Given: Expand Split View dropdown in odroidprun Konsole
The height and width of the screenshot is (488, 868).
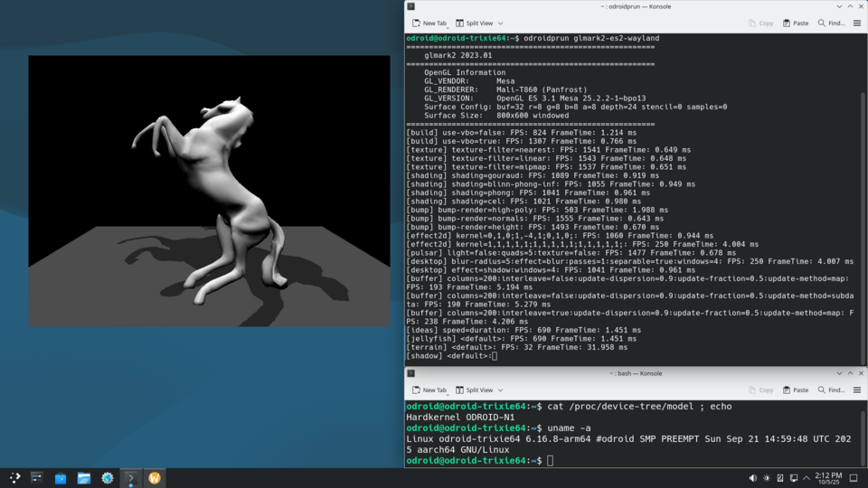Looking at the screenshot, I should pyautogui.click(x=500, y=23).
